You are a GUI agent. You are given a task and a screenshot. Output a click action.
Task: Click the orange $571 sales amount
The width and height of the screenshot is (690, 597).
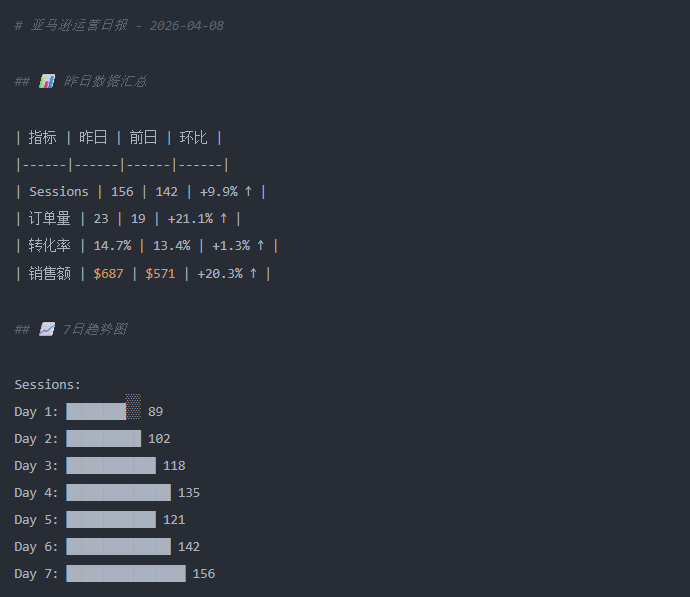pyautogui.click(x=160, y=273)
